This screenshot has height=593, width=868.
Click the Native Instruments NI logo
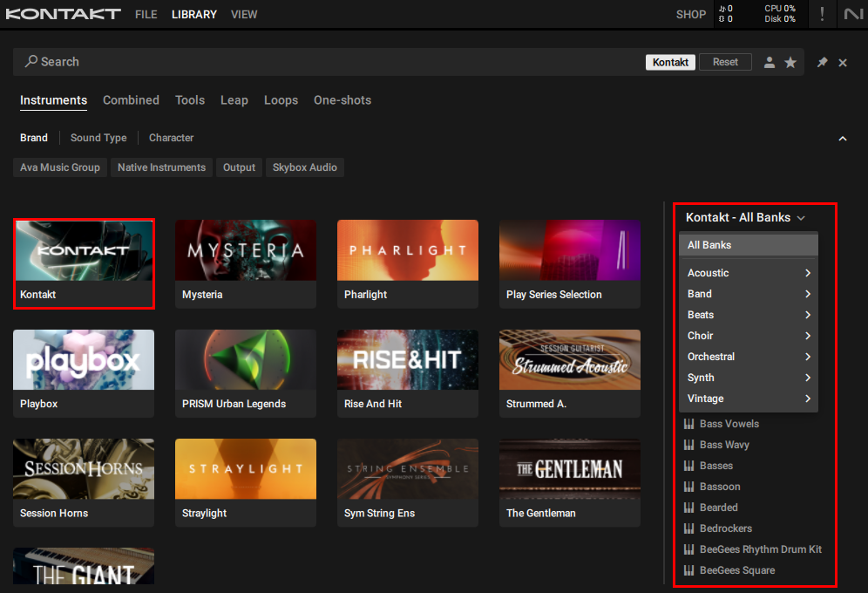coord(853,14)
